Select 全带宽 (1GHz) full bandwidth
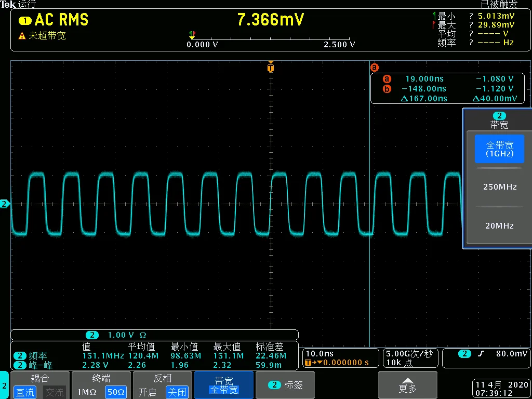This screenshot has width=532, height=399. (499, 148)
